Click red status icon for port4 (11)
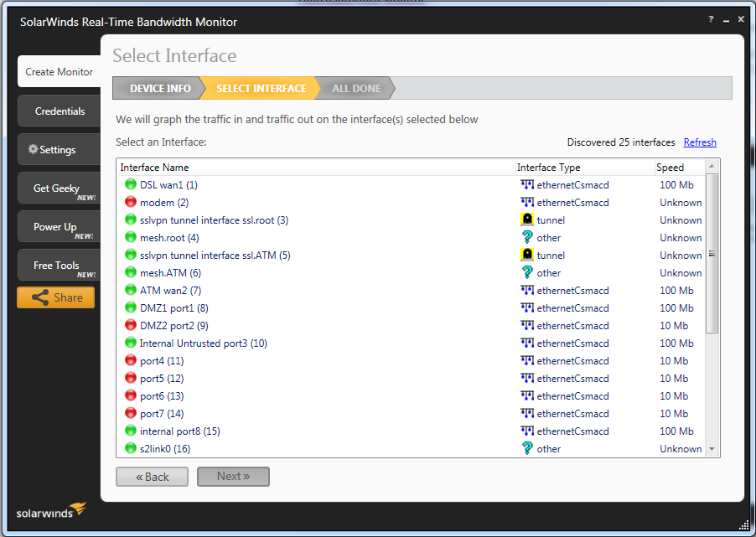 (131, 360)
